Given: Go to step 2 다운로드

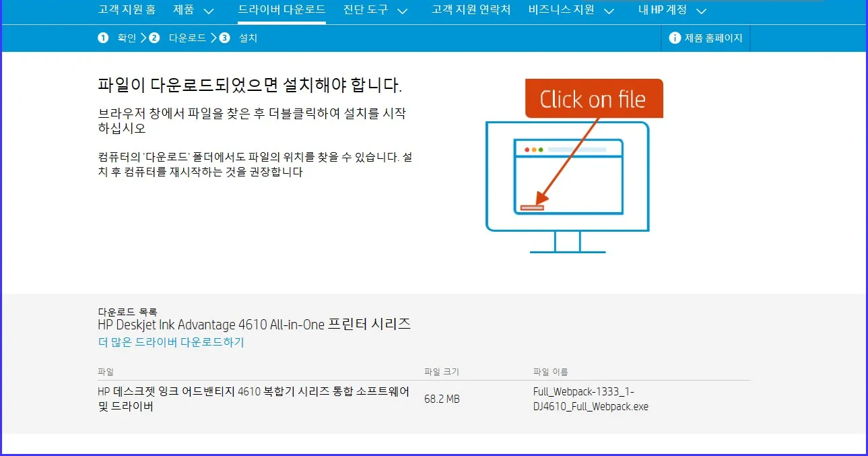Looking at the screenshot, I should tap(187, 38).
